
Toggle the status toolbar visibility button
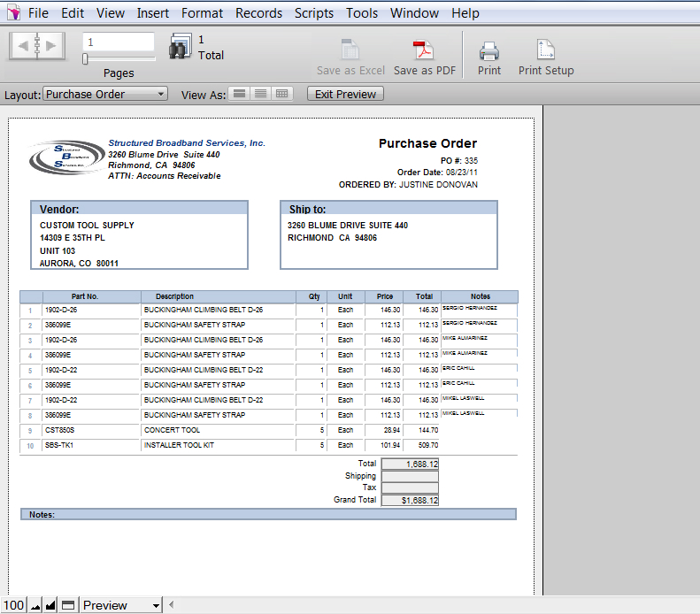pyautogui.click(x=68, y=605)
